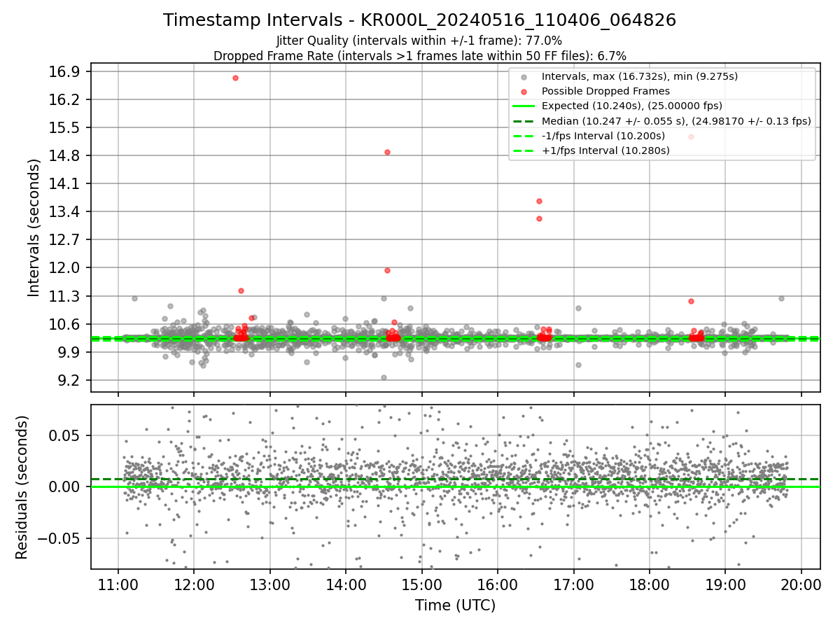Click the x-axis tick label '18:00'
This screenshot has height=630, width=840.
(649, 584)
